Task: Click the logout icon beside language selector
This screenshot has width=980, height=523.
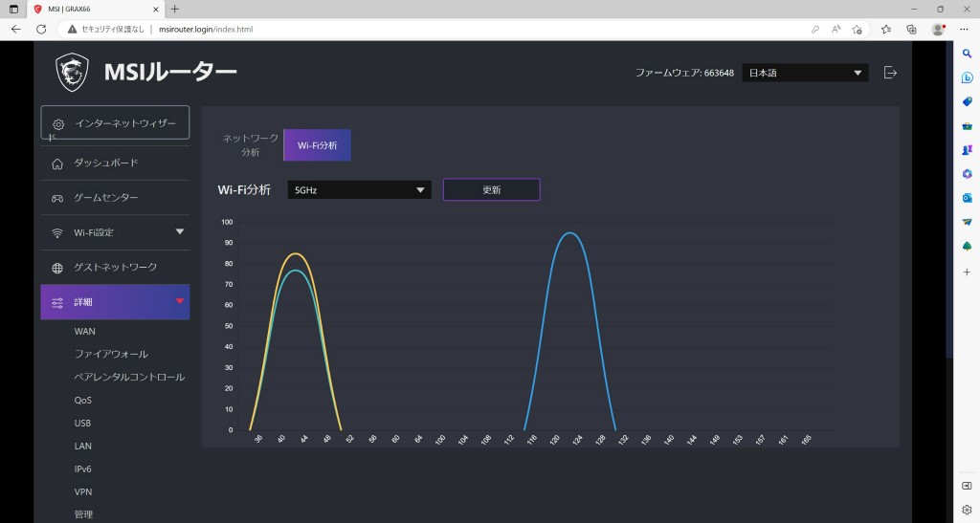Action: (x=890, y=73)
